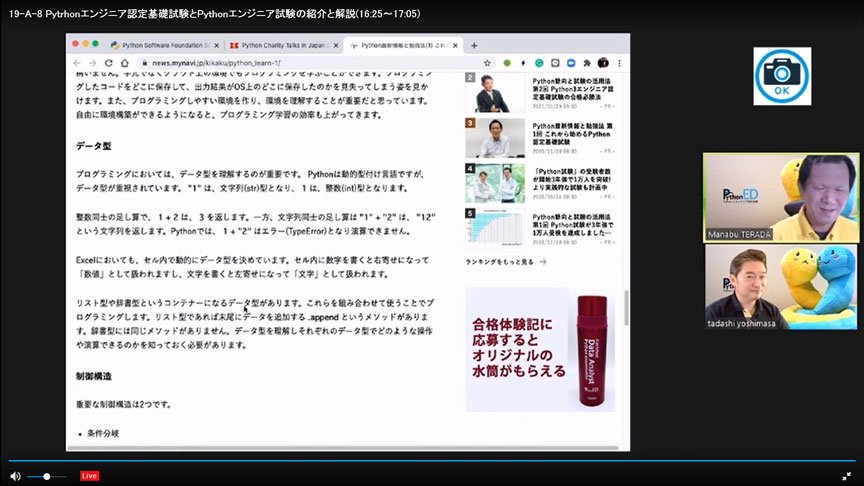Click the paragraph starting リスト型や辞書型
Screen dimensions: 864x486
[x=255, y=324]
